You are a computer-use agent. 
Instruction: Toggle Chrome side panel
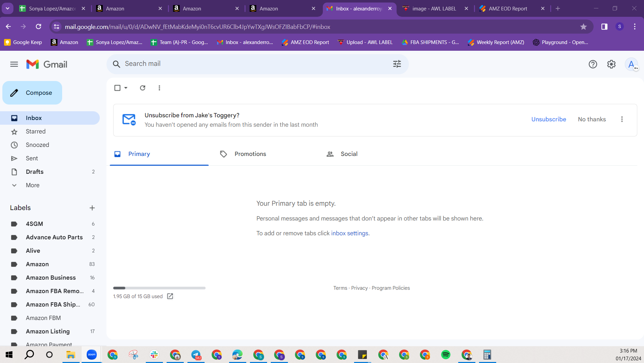(x=604, y=27)
